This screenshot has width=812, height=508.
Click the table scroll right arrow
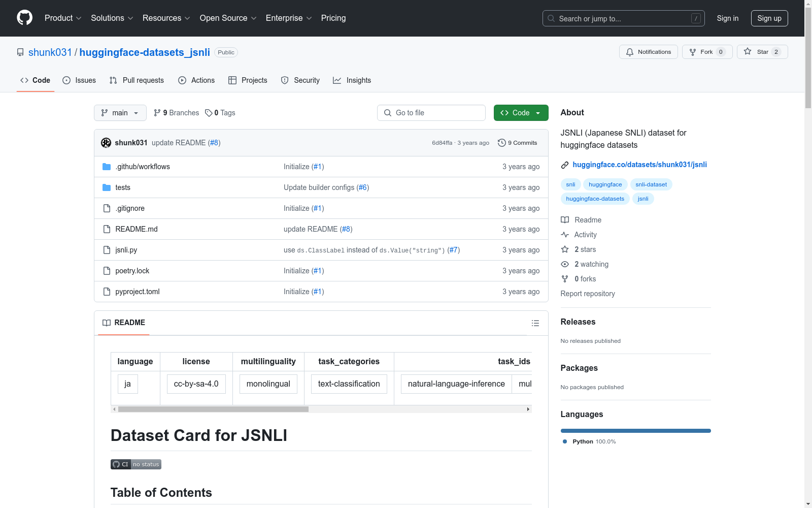click(528, 409)
